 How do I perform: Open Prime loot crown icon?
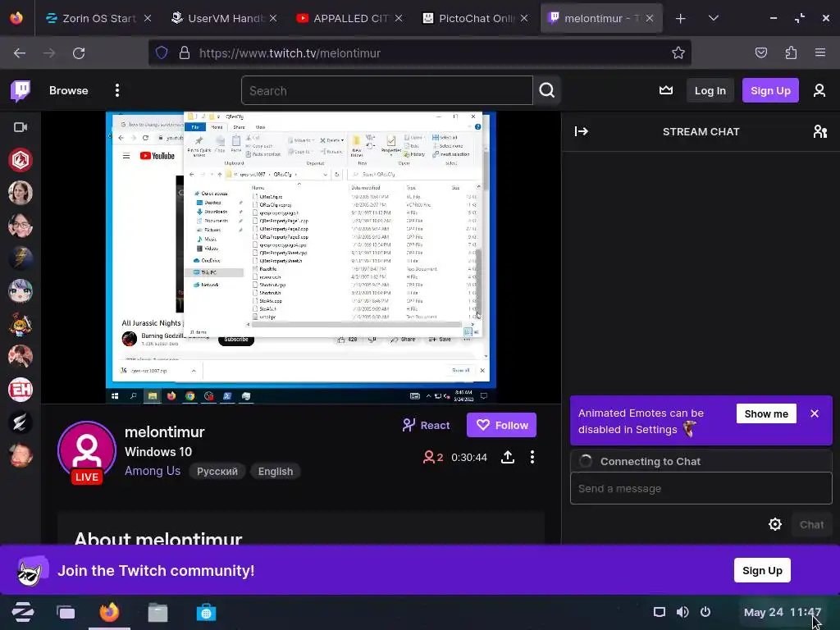coord(666,90)
